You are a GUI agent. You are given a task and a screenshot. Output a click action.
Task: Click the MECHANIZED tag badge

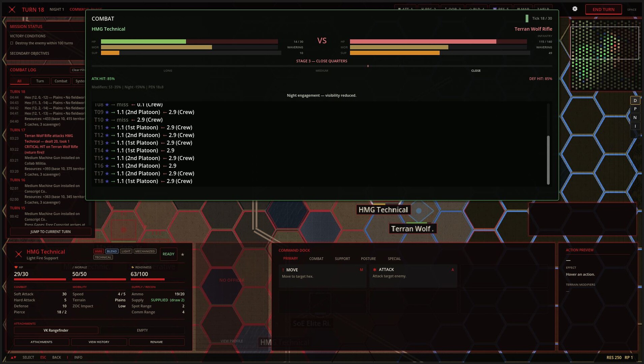click(x=145, y=251)
